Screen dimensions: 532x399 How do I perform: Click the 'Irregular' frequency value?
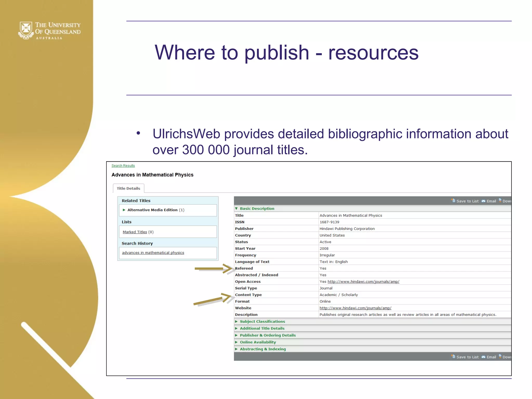click(x=327, y=255)
